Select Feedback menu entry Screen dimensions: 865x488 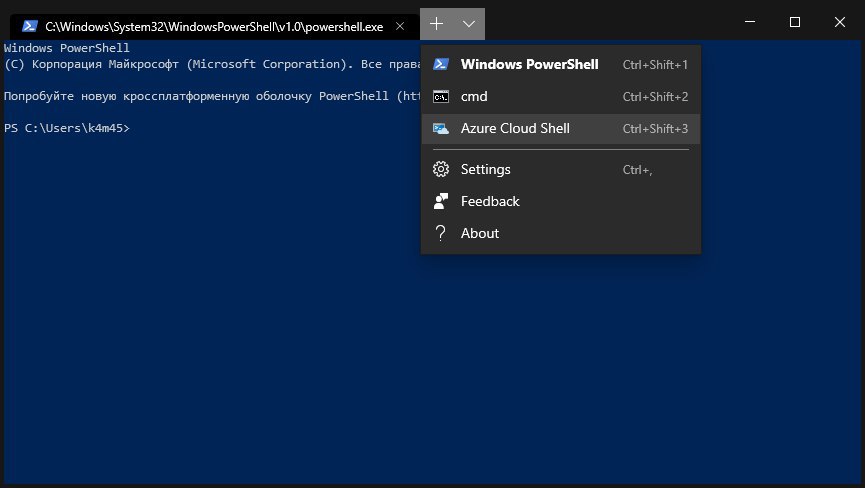[561, 201]
